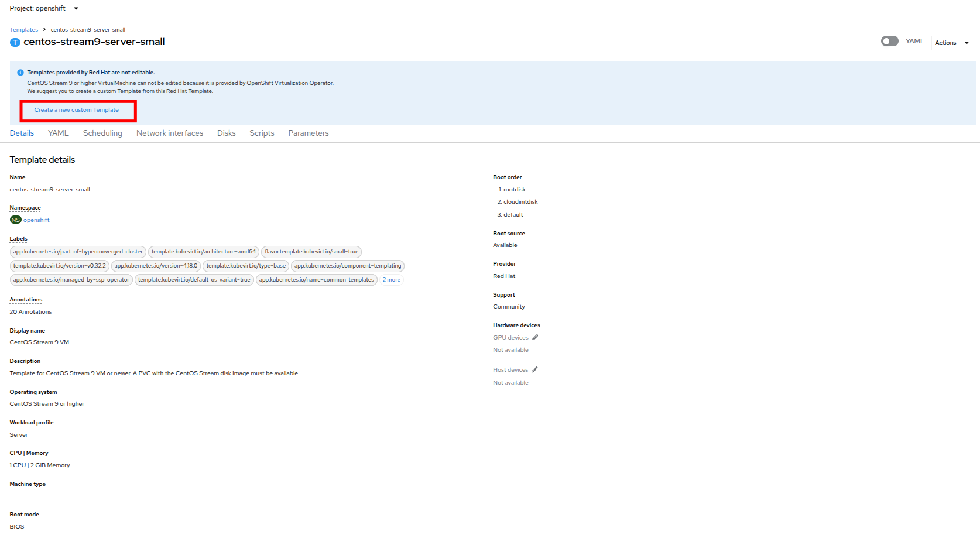Viewport: 980px width, 538px height.
Task: Click the Templates breadcrumb link
Action: (x=24, y=30)
